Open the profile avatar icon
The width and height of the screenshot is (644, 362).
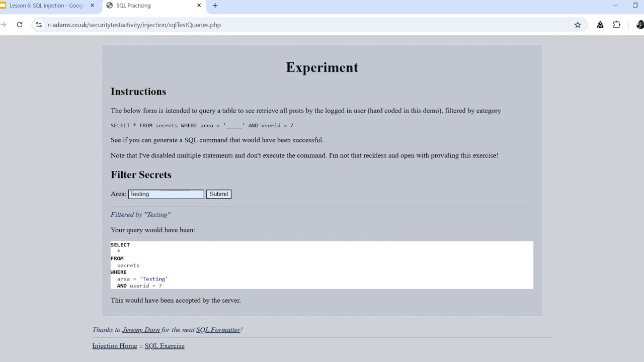[640, 25]
